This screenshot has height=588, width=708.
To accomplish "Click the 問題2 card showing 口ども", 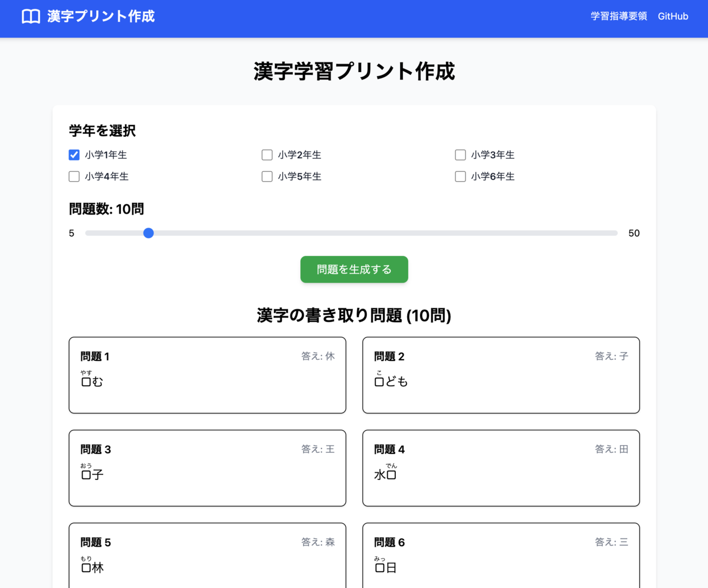I will tap(500, 375).
